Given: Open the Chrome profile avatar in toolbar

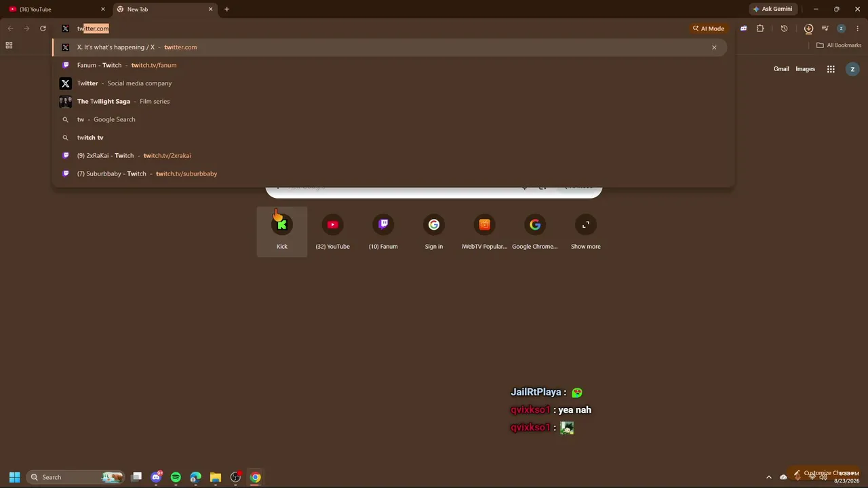Looking at the screenshot, I should click(841, 28).
